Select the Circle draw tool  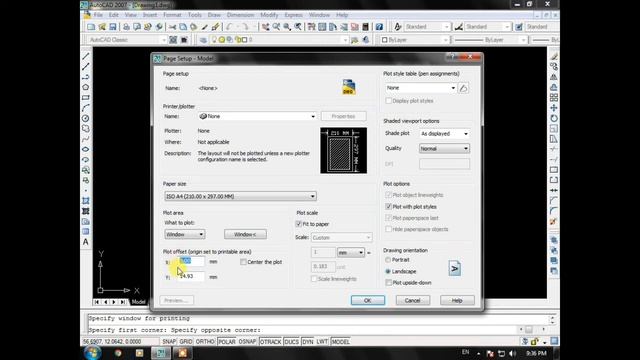[x=86, y=118]
